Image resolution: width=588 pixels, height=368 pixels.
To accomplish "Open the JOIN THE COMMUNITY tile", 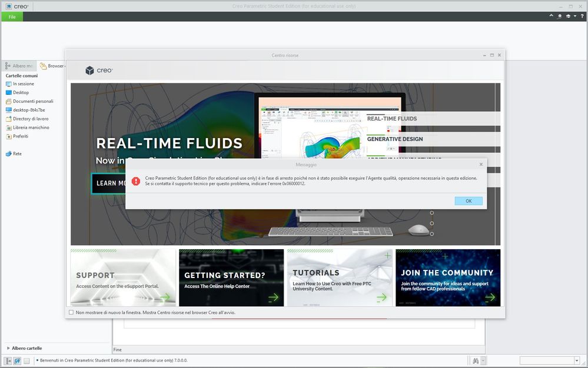I will click(448, 278).
